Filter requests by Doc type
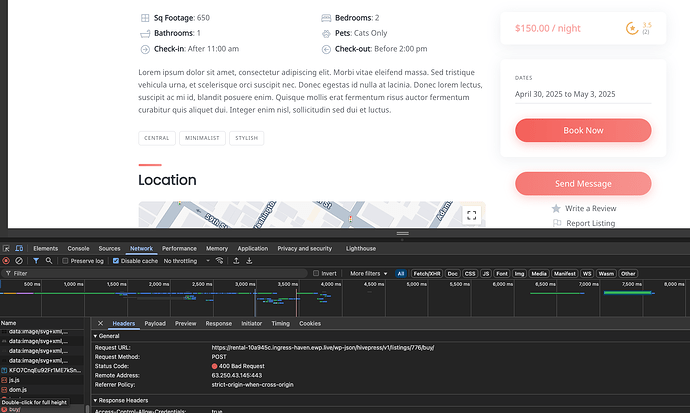The width and height of the screenshot is (690, 413). coord(452,274)
